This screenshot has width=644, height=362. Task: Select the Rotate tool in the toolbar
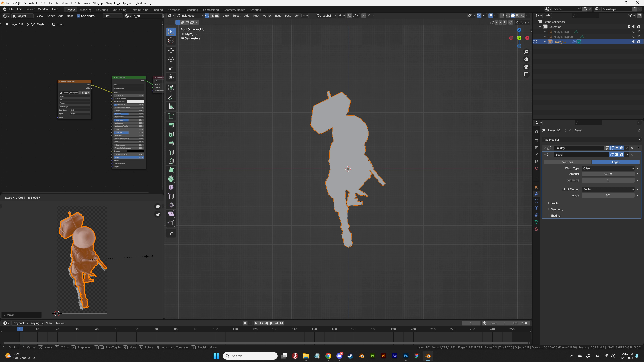171,59
